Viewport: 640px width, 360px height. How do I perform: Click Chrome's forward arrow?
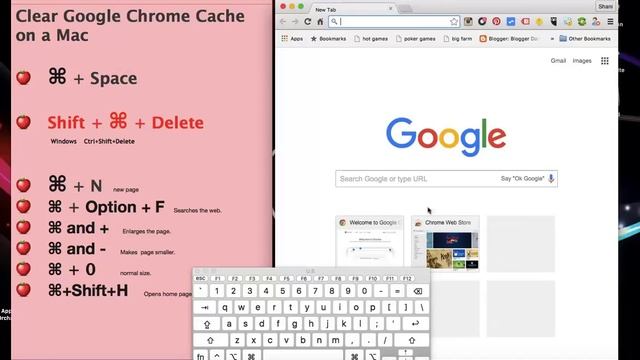coord(295,22)
